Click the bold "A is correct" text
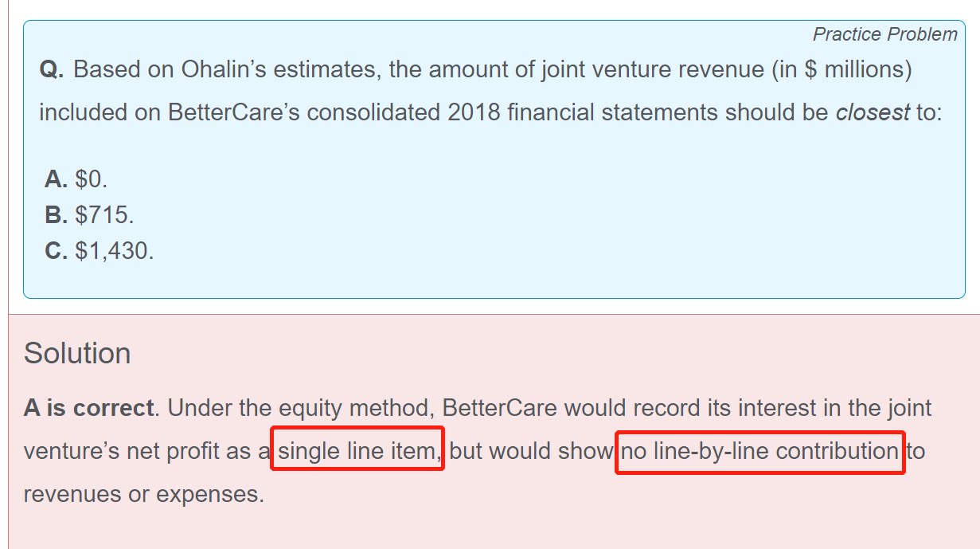Image resolution: width=980 pixels, height=549 pixels. pyautogui.click(x=88, y=409)
